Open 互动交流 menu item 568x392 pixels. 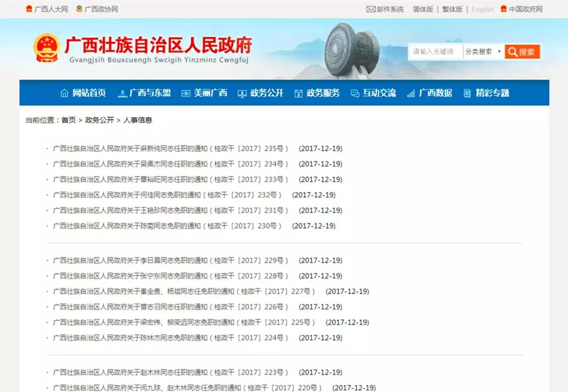379,93
